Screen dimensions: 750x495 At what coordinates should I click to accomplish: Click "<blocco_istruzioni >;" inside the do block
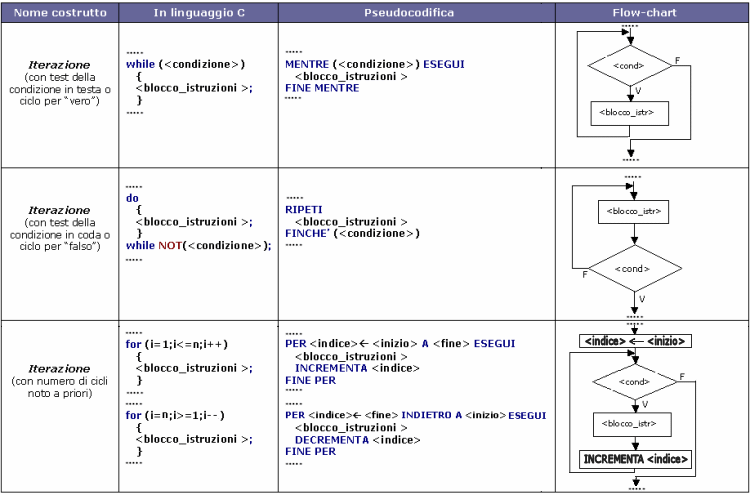[x=194, y=222]
